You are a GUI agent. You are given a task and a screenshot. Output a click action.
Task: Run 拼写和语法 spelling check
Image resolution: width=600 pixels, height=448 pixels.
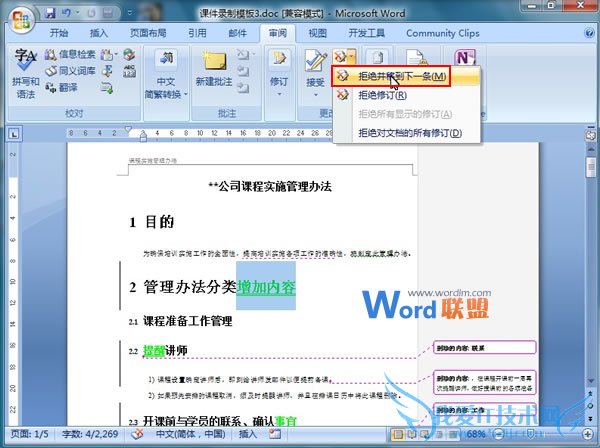tap(25, 74)
